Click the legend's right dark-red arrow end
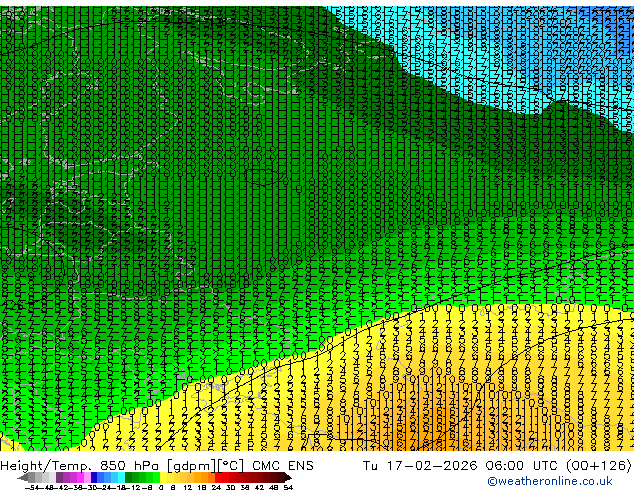 coord(288,477)
